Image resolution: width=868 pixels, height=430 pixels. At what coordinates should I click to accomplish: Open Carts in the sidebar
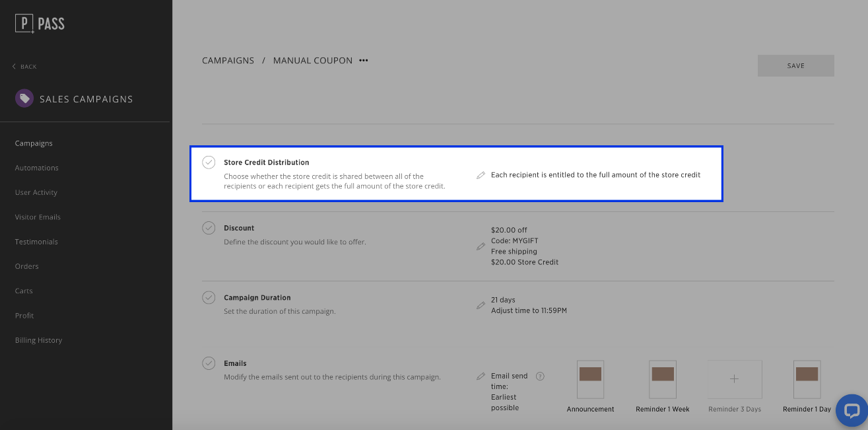click(24, 291)
